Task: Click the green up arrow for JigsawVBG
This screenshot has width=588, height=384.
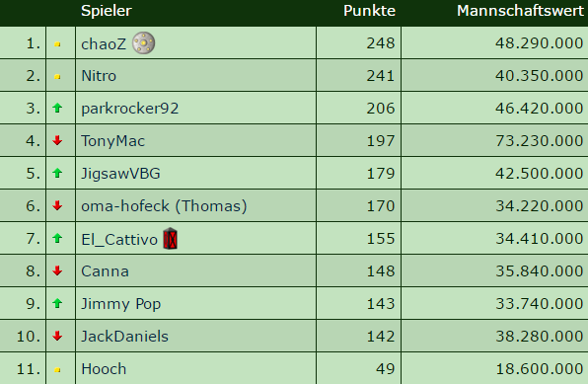Action: coord(57,173)
